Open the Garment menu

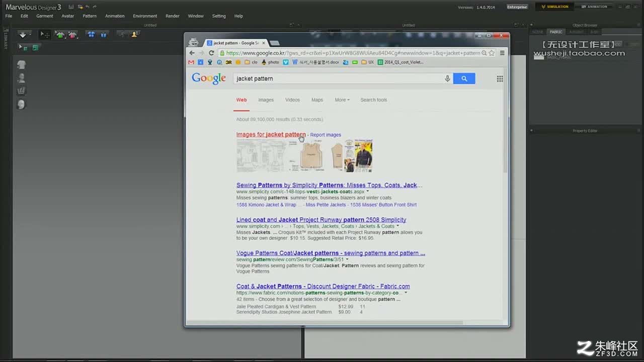pyautogui.click(x=44, y=16)
